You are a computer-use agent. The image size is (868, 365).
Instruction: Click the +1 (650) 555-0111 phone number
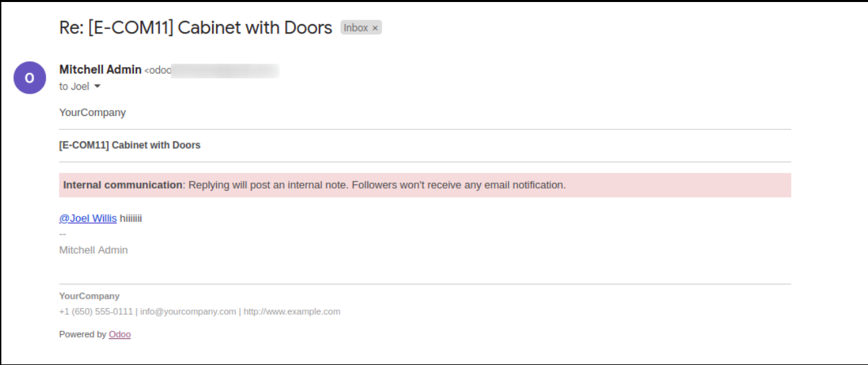pyautogui.click(x=96, y=311)
